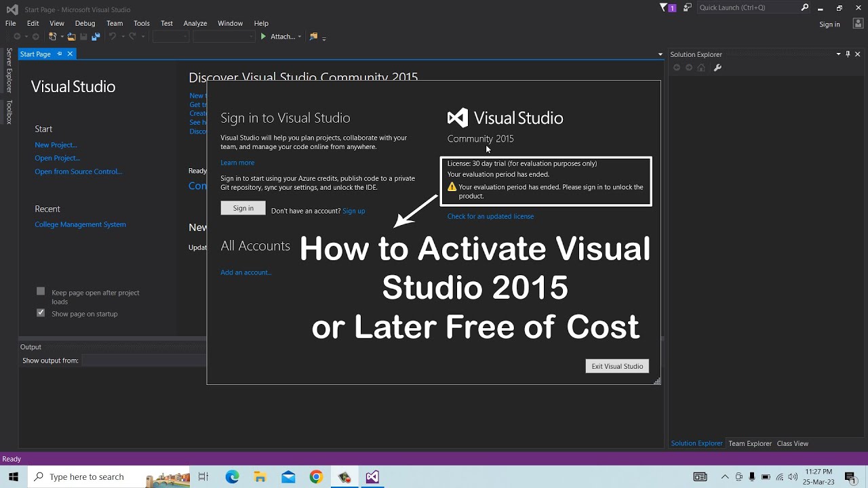Click the Exit Visual Studio button

click(x=617, y=366)
